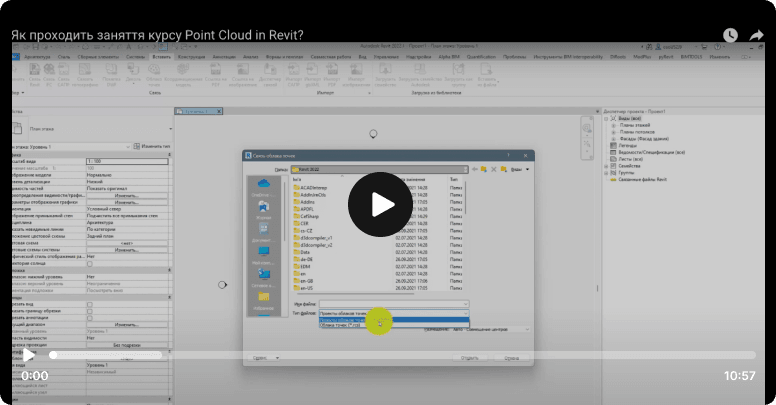Click the Ссылка на изображение ribbon icon

click(242, 75)
